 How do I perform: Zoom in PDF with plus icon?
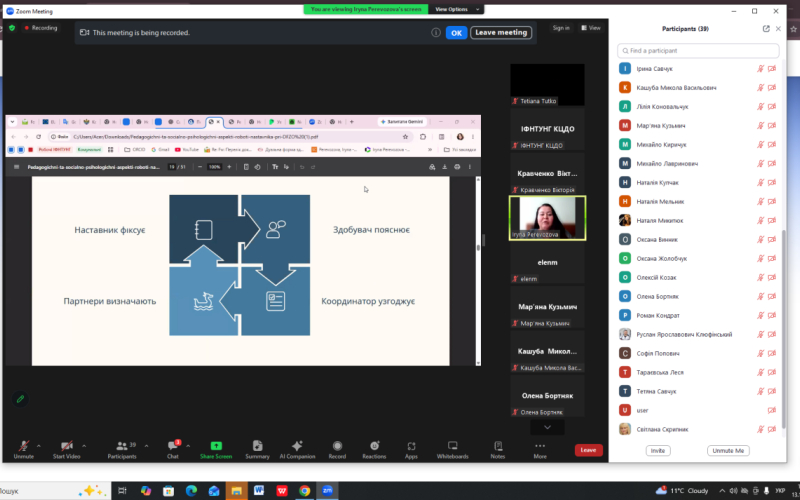point(229,167)
